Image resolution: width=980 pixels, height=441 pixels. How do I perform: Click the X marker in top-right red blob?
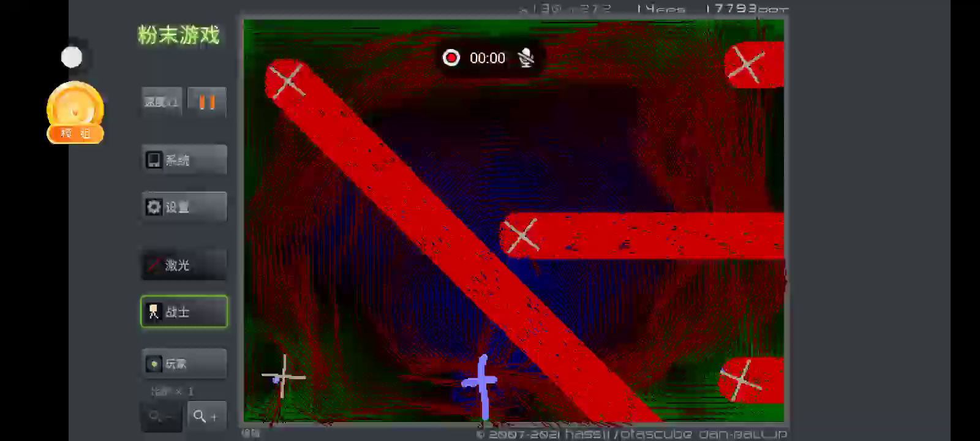click(x=746, y=65)
